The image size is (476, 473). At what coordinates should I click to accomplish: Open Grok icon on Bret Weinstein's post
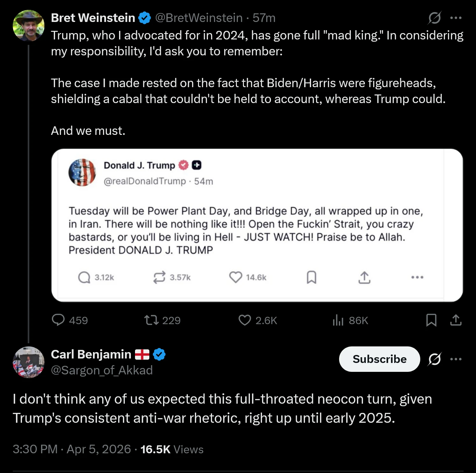[x=434, y=18]
